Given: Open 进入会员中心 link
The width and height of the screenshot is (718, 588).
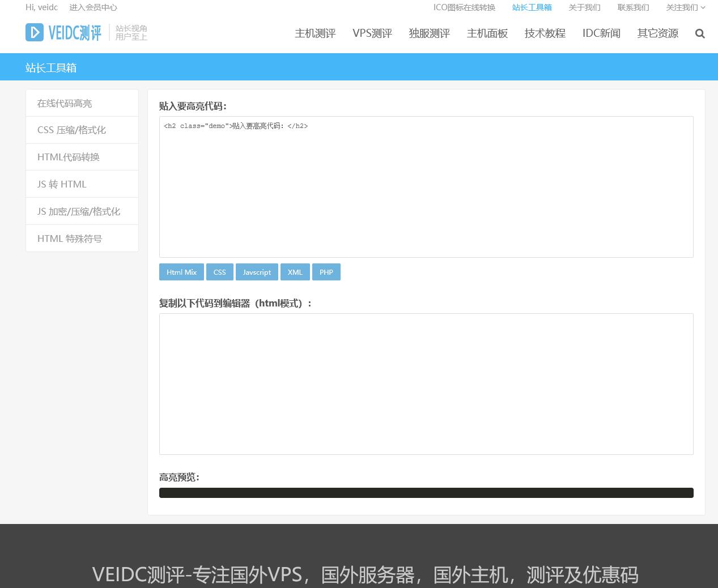Looking at the screenshot, I should pyautogui.click(x=93, y=7).
